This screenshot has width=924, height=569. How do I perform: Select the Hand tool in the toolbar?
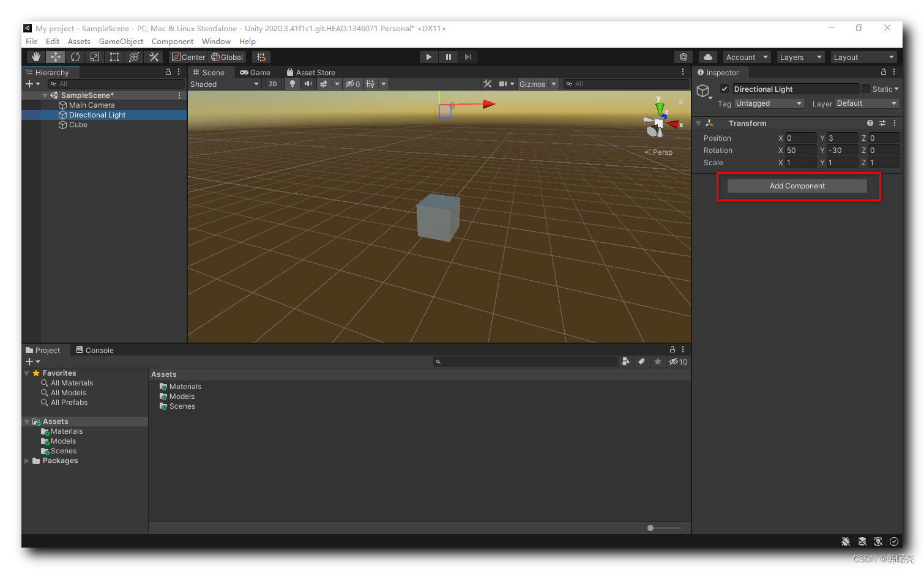pyautogui.click(x=35, y=56)
